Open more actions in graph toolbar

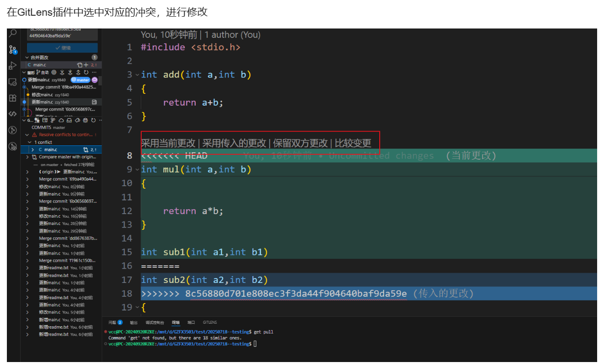(x=94, y=72)
